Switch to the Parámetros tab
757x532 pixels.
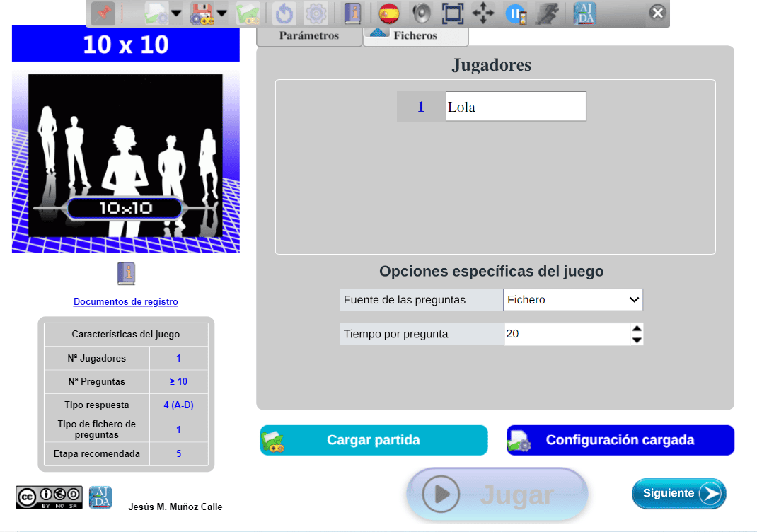[308, 35]
